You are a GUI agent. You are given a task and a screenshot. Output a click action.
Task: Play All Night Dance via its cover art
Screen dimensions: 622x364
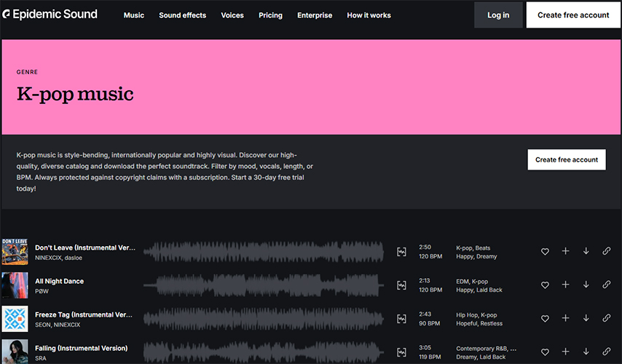coord(15,285)
